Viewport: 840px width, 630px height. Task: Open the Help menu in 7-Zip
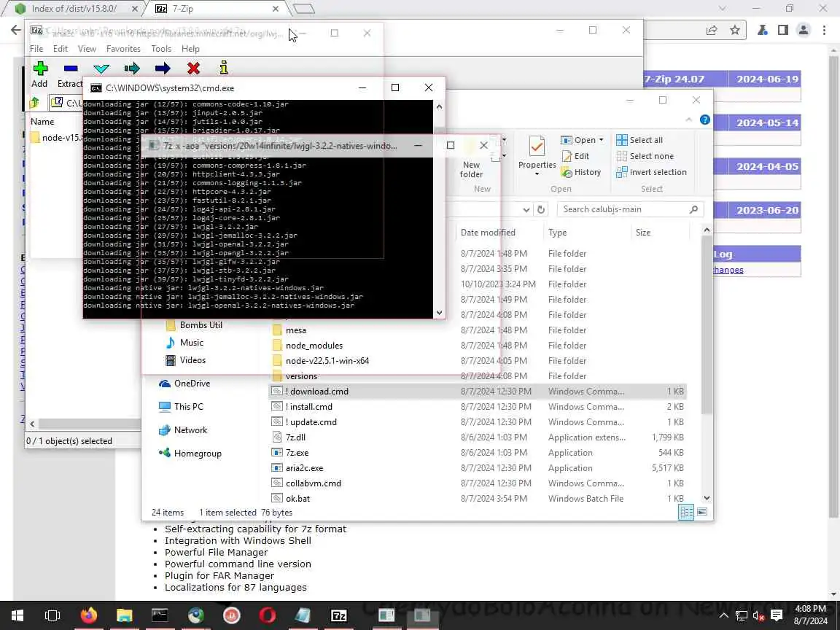point(190,49)
